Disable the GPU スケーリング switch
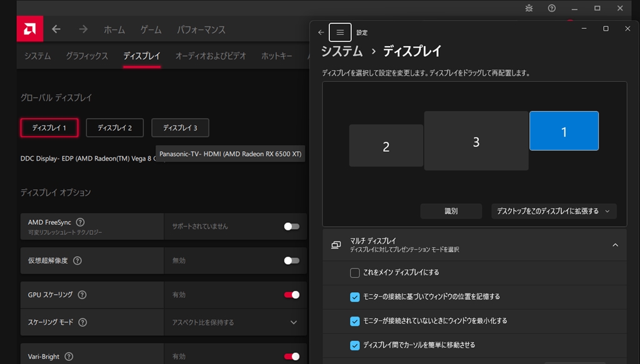This screenshot has width=640, height=364. point(291,295)
